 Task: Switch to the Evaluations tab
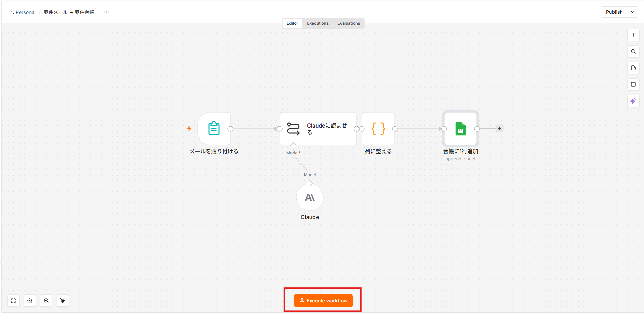[x=349, y=23]
